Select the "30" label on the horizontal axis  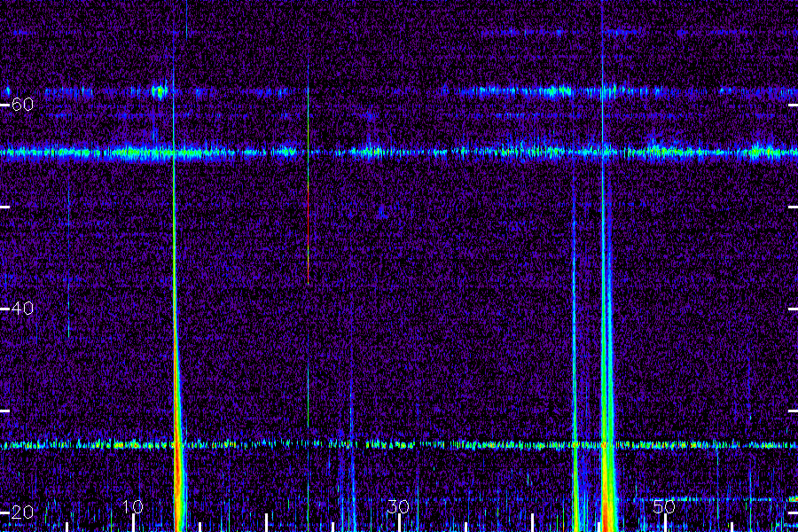coord(398,506)
